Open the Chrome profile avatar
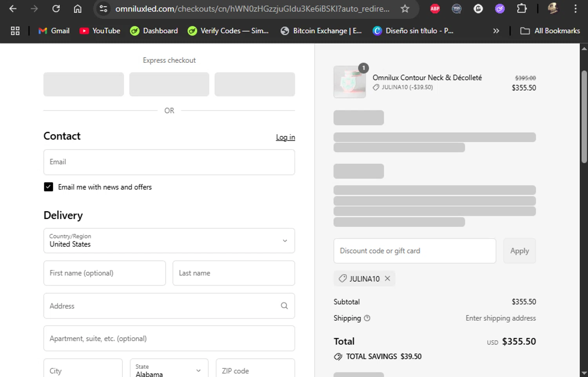Screen dimensions: 588x377 553,9
